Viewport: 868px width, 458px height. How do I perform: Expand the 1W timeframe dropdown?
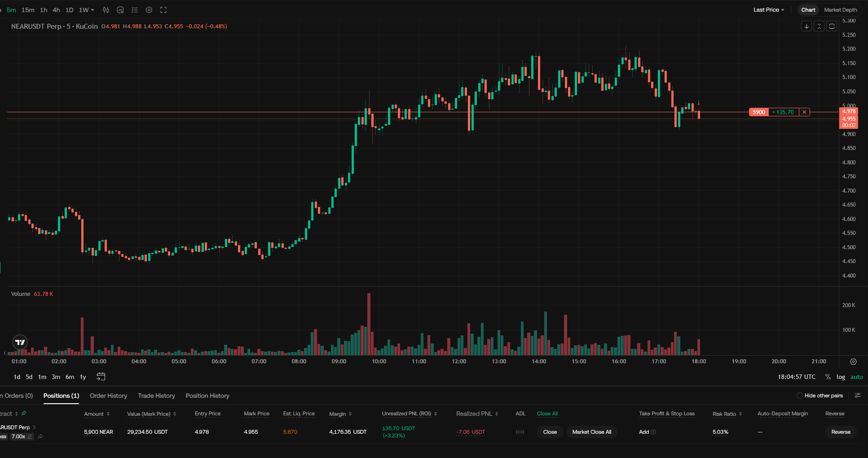[x=87, y=10]
